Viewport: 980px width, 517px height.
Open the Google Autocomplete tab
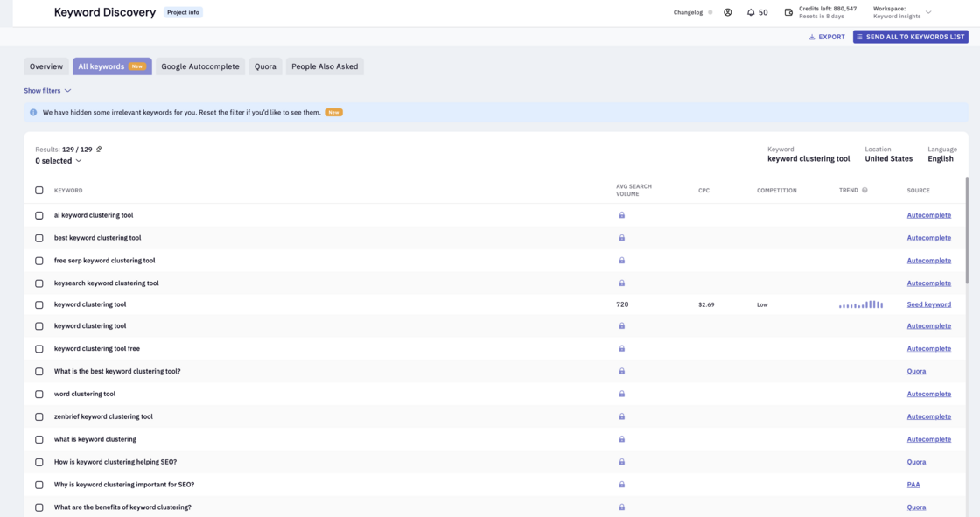coord(200,66)
